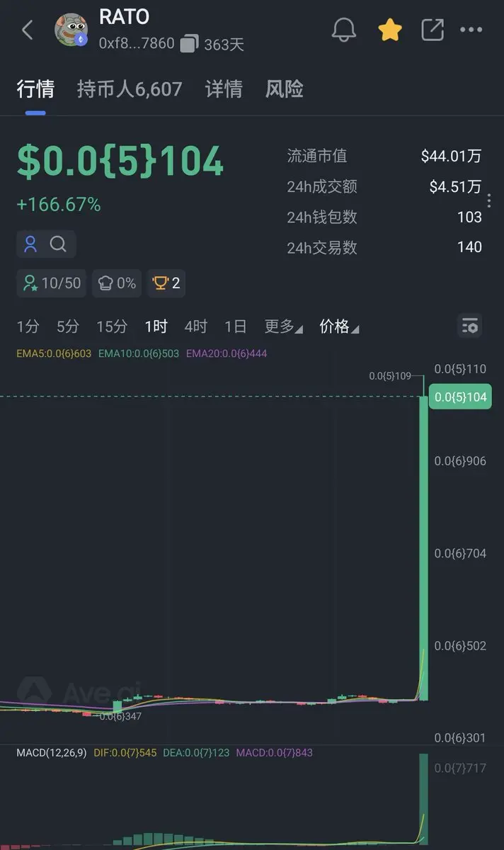Switch to the 详情 tab

click(x=224, y=89)
